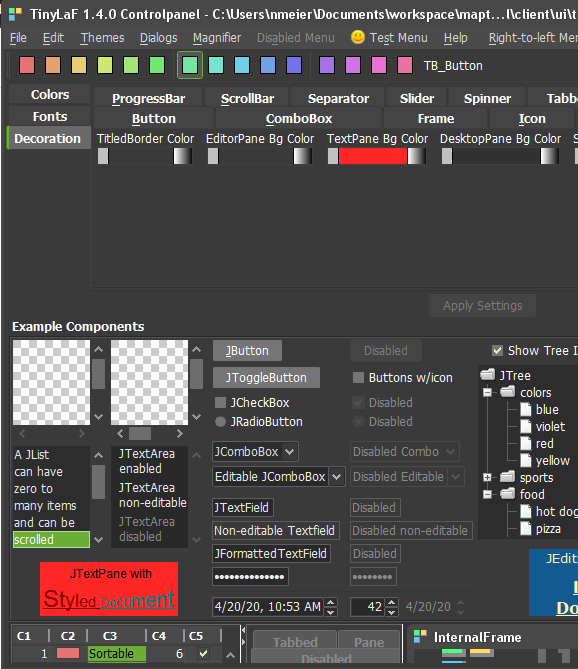
Task: Click the colors folder icon in tree
Action: point(508,392)
